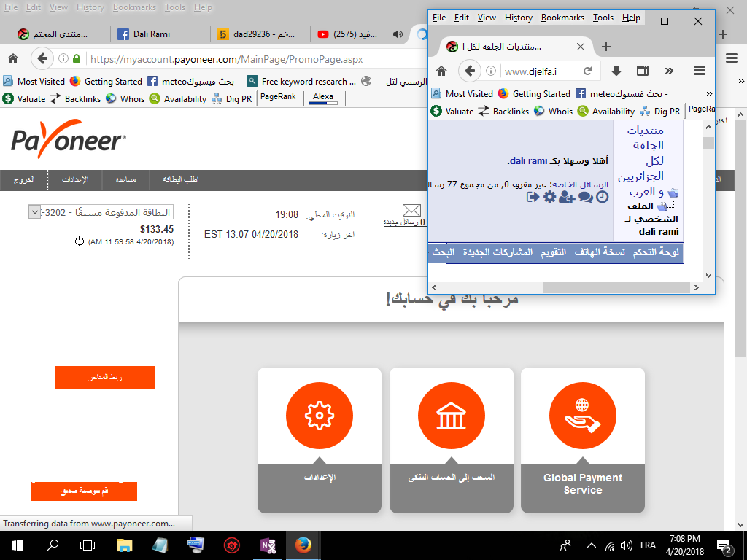Click Payoneer address bar URL
747x560 pixels.
pyautogui.click(x=226, y=59)
